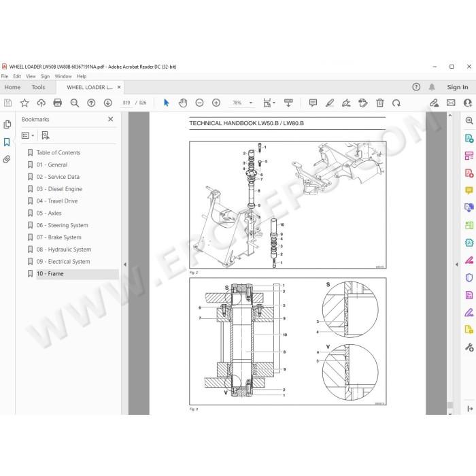The height and width of the screenshot is (476, 476).
Task: Open search tool in right pane
Action: [469, 120]
